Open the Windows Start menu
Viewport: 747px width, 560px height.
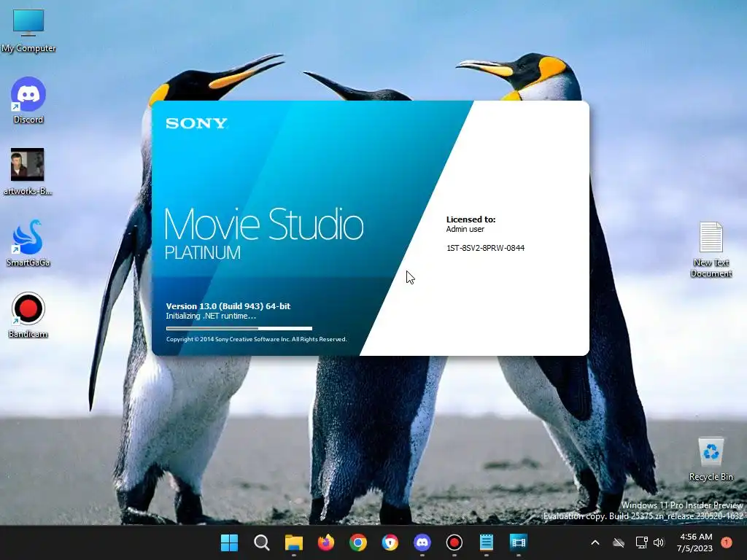[229, 542]
